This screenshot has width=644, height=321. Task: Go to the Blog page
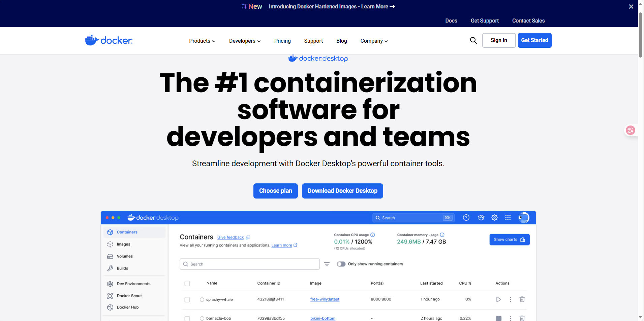341,41
